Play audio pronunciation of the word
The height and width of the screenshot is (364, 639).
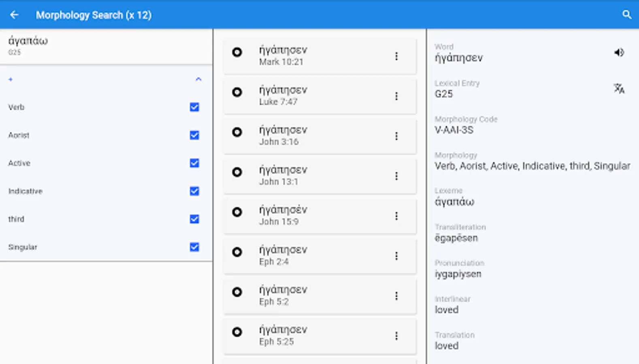click(x=619, y=53)
